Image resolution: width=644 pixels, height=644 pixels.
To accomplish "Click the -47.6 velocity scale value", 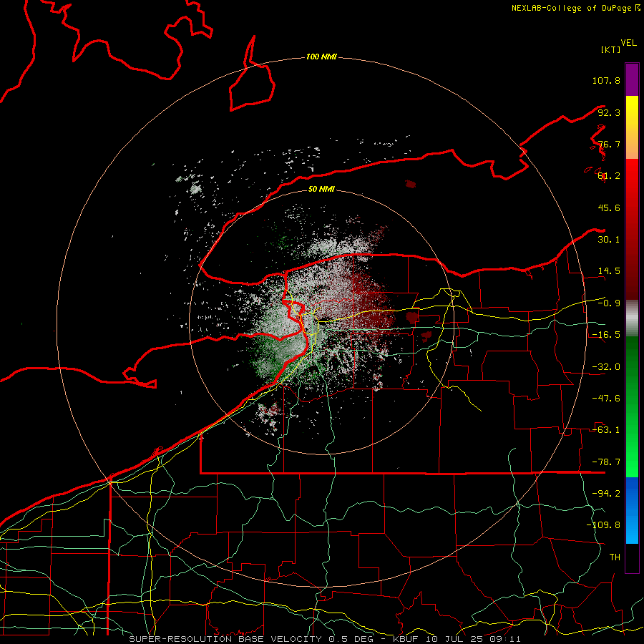I will (x=606, y=399).
